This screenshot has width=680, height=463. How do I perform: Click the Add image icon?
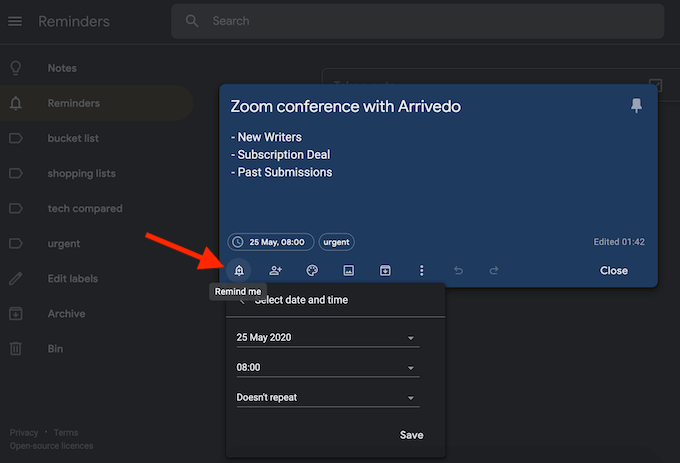(348, 270)
